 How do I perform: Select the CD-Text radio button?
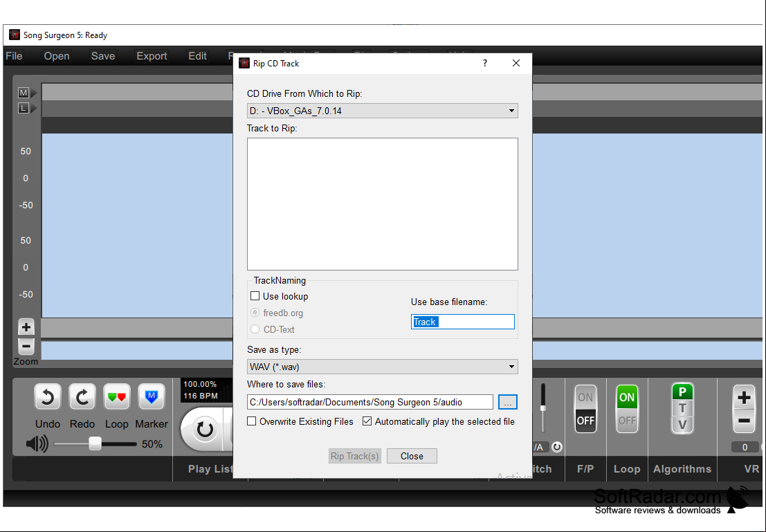pyautogui.click(x=255, y=329)
